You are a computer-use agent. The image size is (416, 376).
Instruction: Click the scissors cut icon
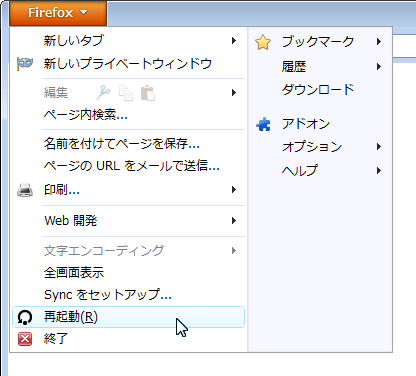coord(103,92)
